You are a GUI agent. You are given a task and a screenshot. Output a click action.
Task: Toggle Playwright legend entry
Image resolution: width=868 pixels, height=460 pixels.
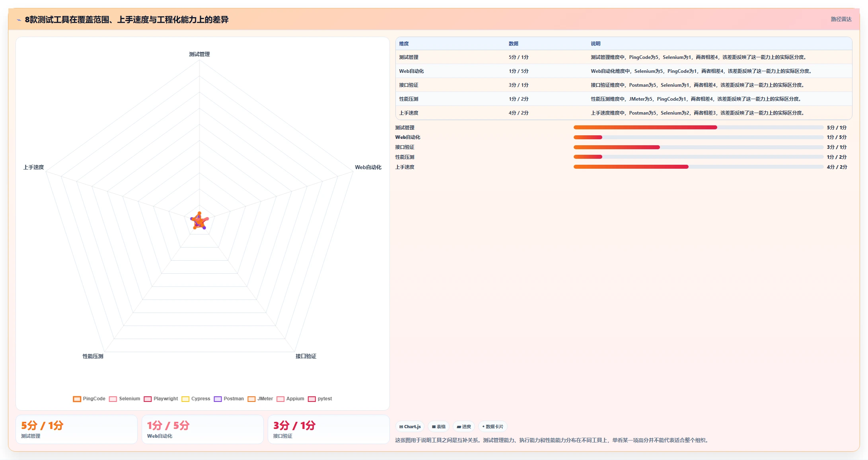click(148, 399)
